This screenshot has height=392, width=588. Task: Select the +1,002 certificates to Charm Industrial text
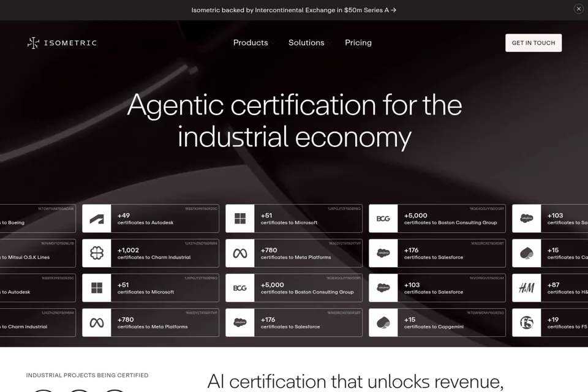(154, 254)
